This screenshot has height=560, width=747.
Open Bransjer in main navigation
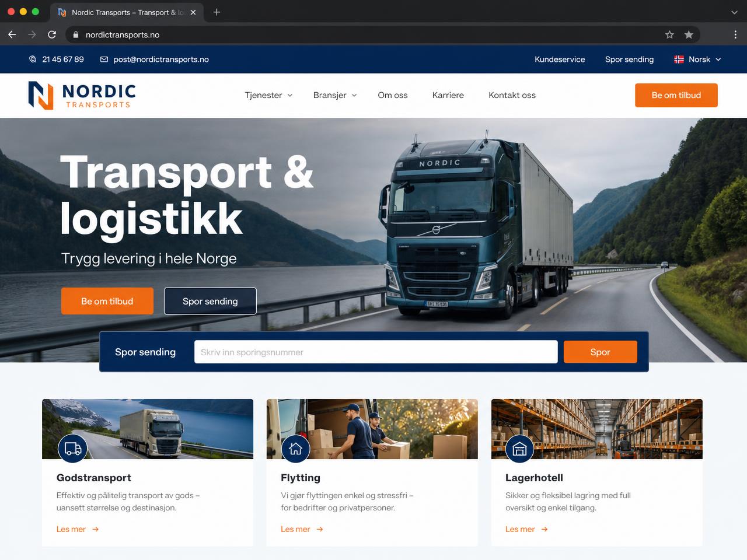(330, 95)
